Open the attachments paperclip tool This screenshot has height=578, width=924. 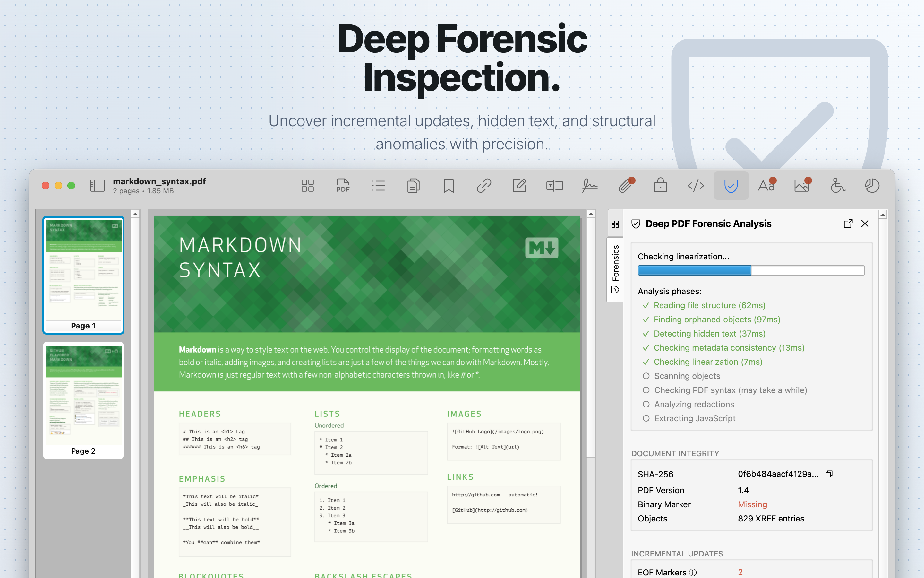[x=625, y=186]
